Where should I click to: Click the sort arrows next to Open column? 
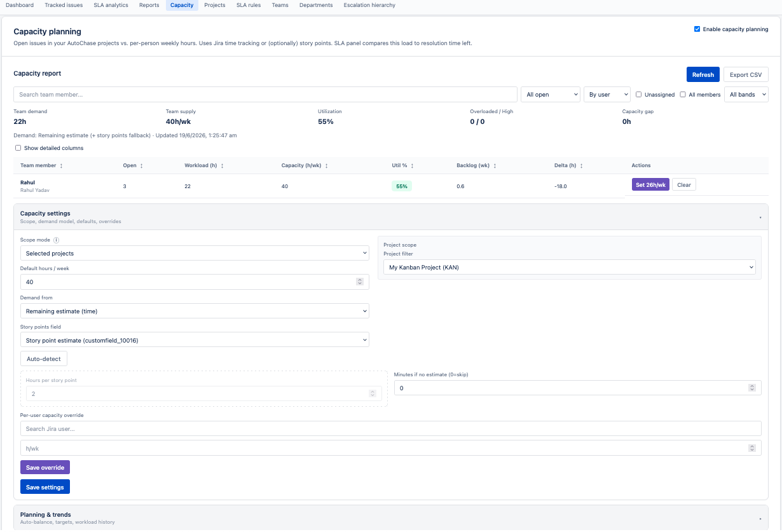[x=141, y=166]
